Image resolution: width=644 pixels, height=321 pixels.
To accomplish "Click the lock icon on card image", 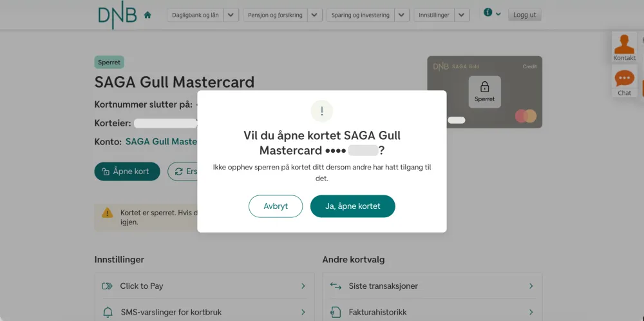I will pyautogui.click(x=485, y=86).
